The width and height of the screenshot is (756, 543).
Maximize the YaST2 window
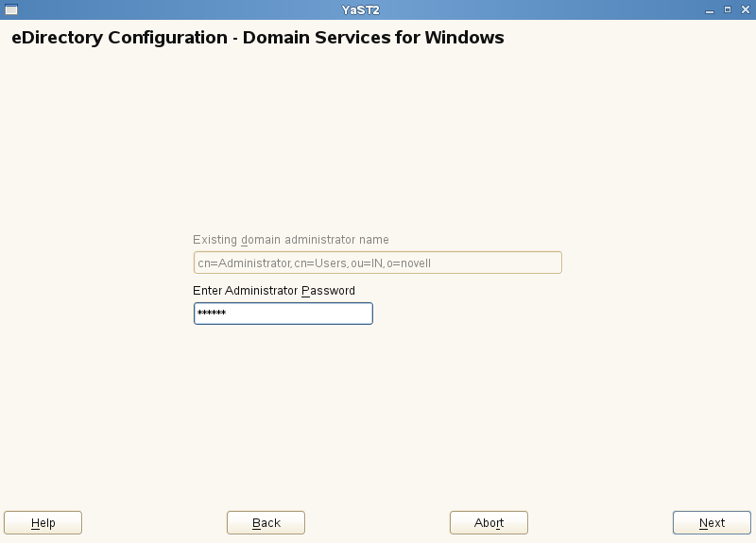[x=727, y=8]
